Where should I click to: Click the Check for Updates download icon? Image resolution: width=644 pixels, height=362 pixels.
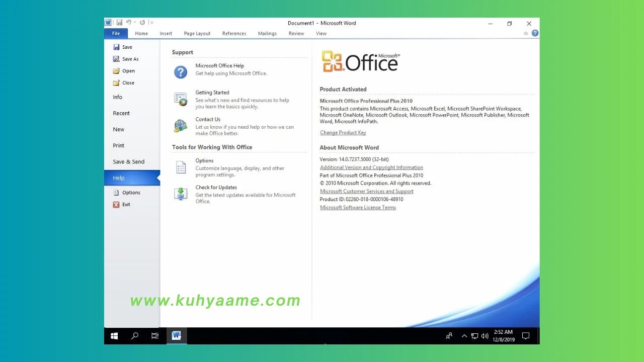click(x=181, y=194)
